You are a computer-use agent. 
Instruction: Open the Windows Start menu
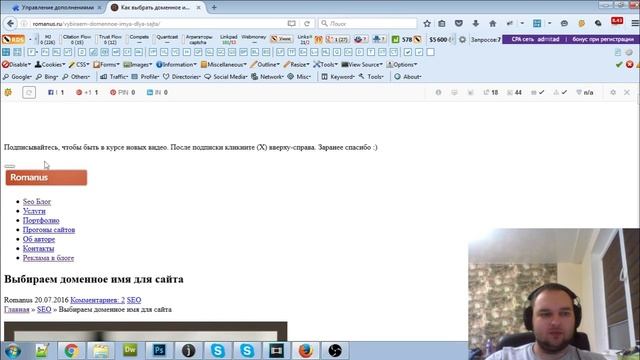click(13, 351)
